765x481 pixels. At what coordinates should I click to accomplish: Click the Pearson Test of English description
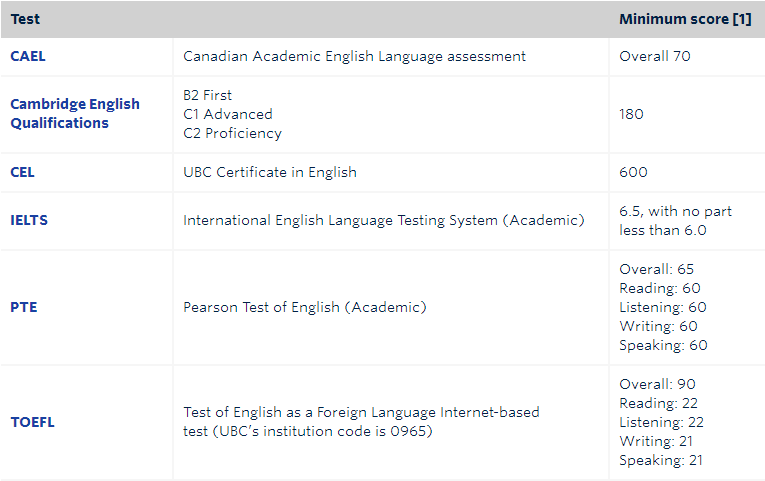[x=304, y=307]
